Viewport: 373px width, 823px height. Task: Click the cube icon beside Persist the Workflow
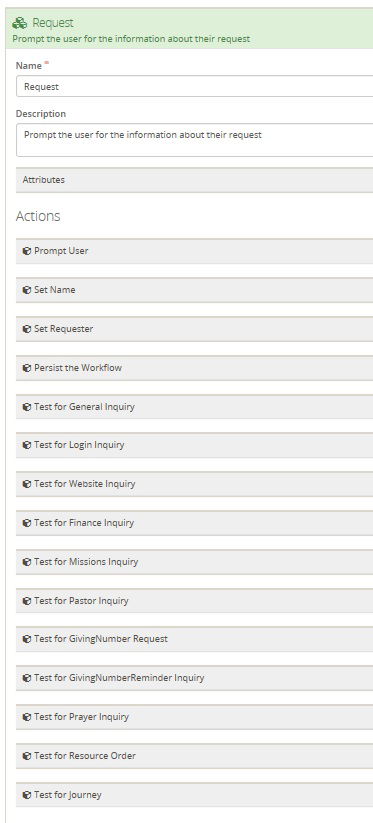click(x=27, y=368)
